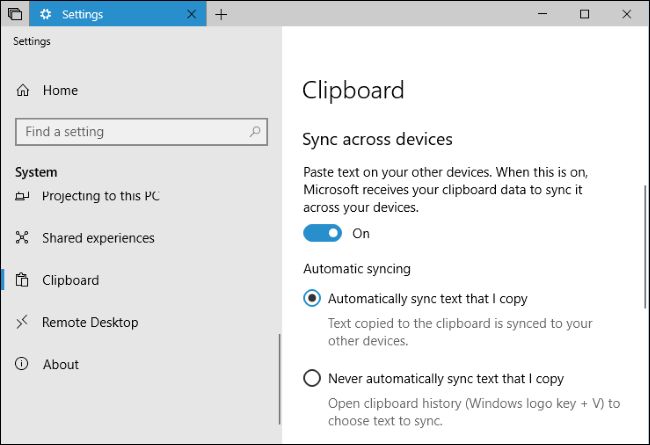Close the Settings tab
The height and width of the screenshot is (445, 650).
click(x=192, y=14)
